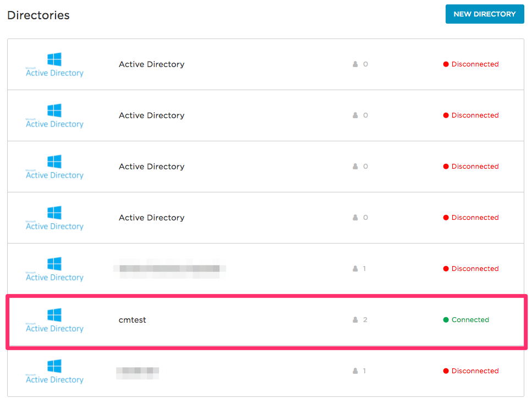Click the NEW DIRECTORY button

[484, 14]
